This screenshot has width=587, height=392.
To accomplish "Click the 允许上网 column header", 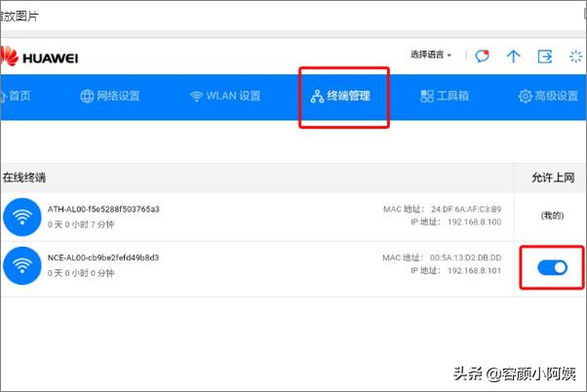I will pyautogui.click(x=552, y=177).
